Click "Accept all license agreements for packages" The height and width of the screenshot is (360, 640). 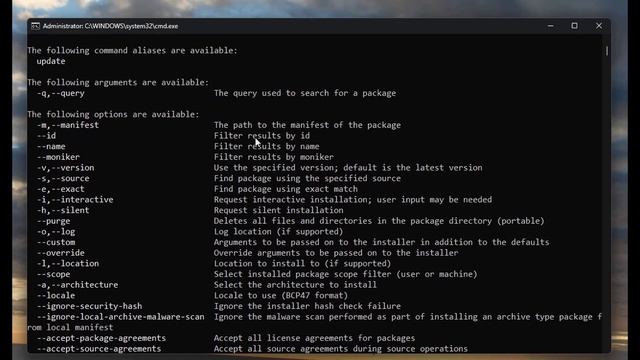tap(314, 338)
